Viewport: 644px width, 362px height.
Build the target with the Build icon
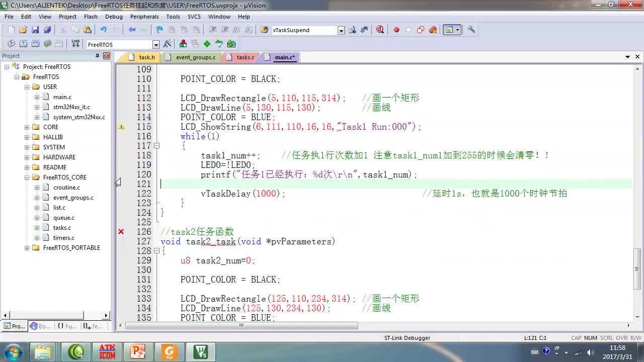click(23, 44)
